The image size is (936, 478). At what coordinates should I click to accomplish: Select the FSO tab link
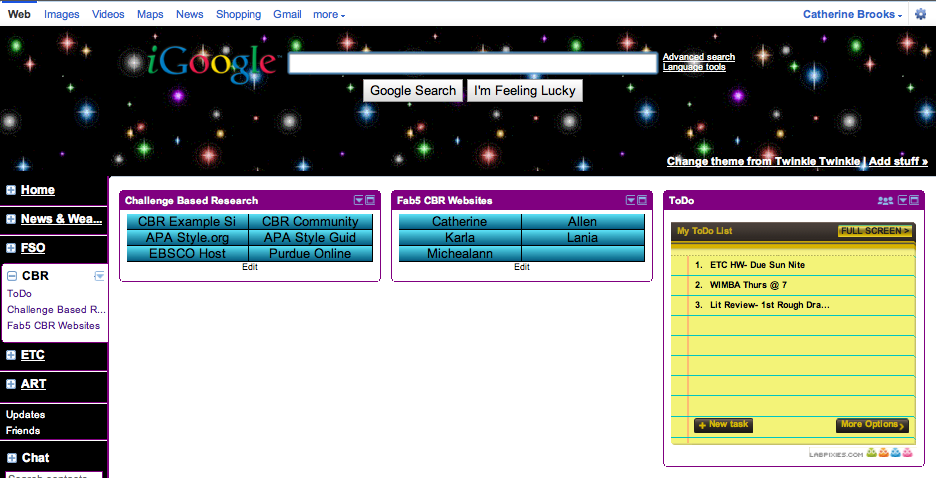pos(33,248)
